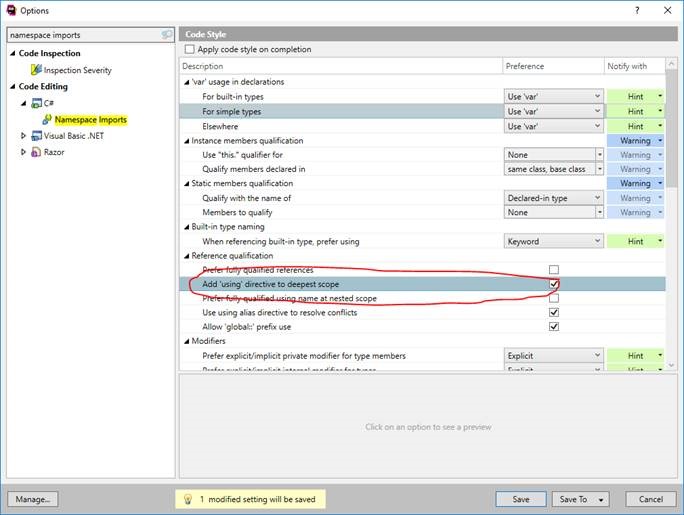Click the Description column header
This screenshot has width=684, height=515.
tap(341, 66)
